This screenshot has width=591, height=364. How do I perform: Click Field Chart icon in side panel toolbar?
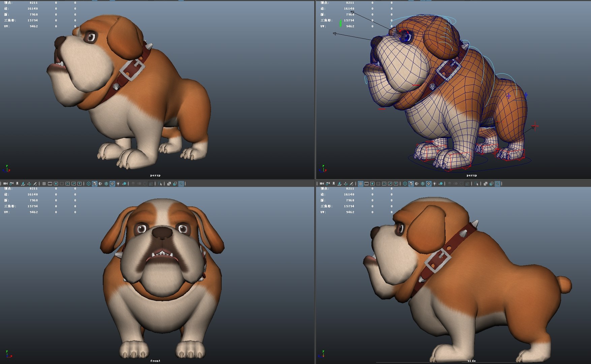tap(384, 184)
